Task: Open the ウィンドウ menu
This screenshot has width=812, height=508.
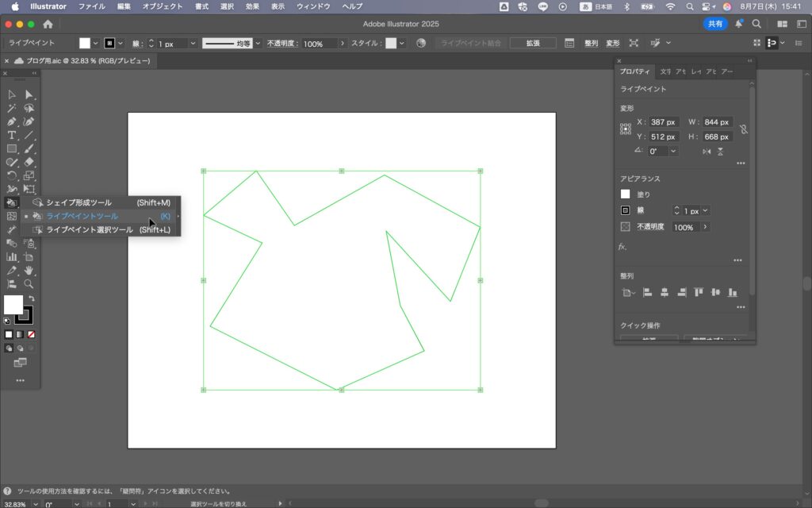Action: [312, 6]
